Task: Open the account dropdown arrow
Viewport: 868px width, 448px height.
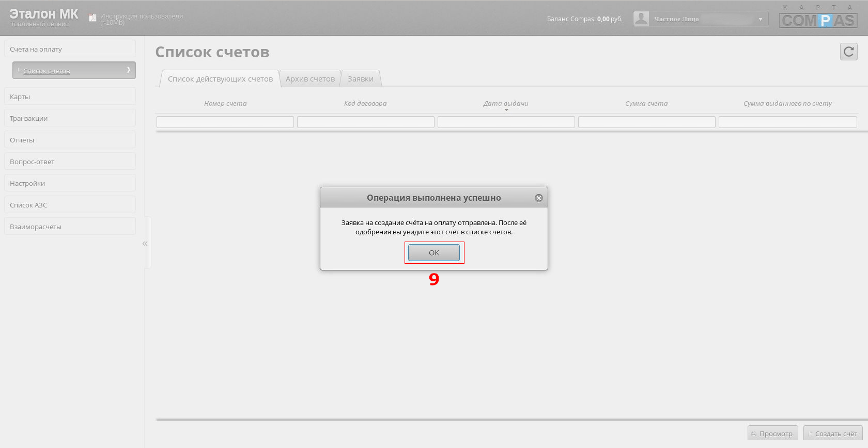Action: [x=761, y=19]
